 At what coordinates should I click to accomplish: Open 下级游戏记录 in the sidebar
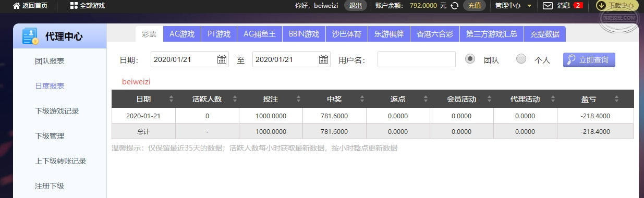click(57, 111)
